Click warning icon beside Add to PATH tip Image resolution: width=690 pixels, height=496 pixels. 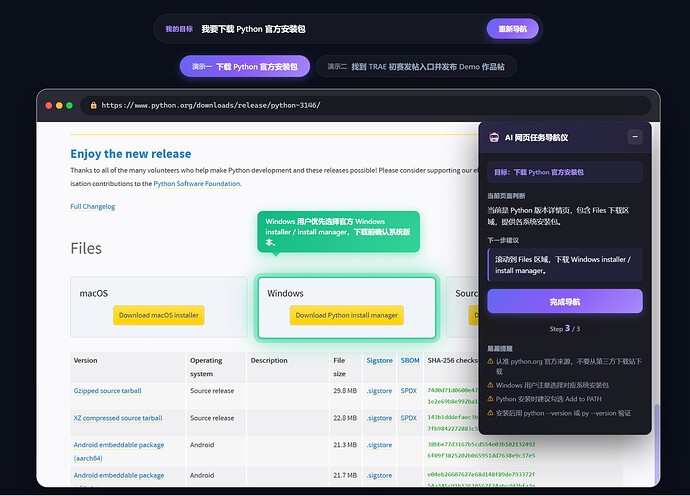[x=490, y=399]
